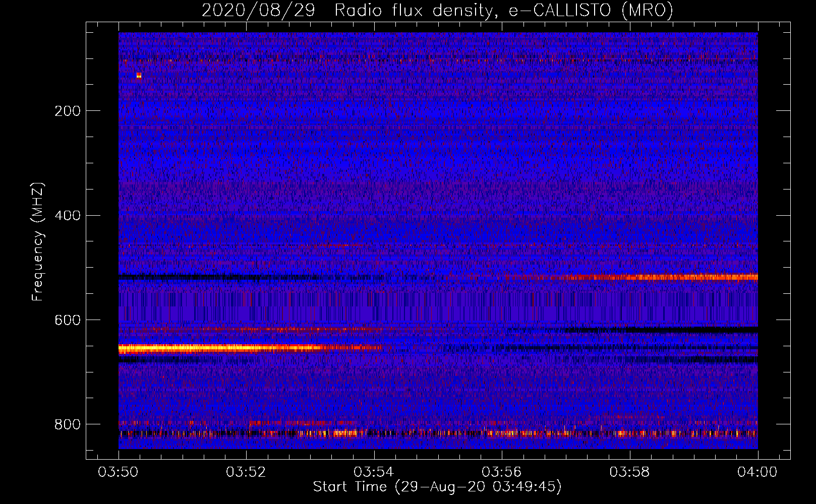Screen dimensions: 816x504
Task: Click the bright yellow emission band near 650 MHz
Action: [202, 348]
